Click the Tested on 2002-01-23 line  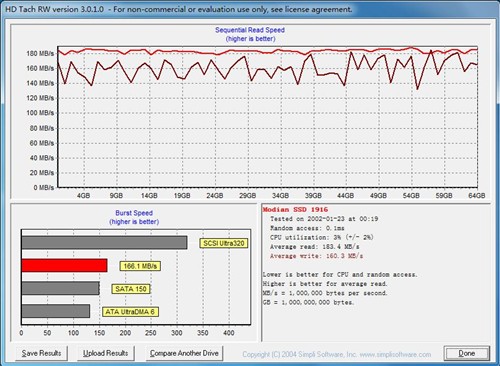coord(324,219)
